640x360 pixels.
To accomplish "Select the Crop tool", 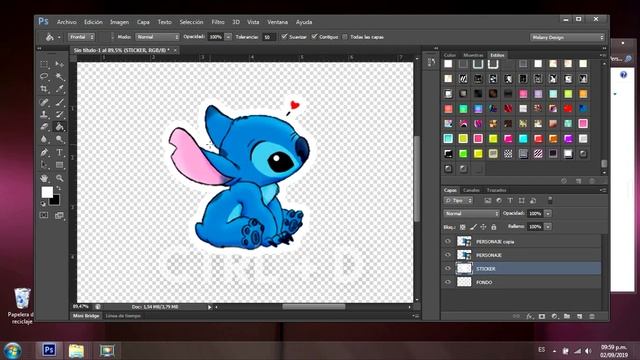I will [44, 89].
